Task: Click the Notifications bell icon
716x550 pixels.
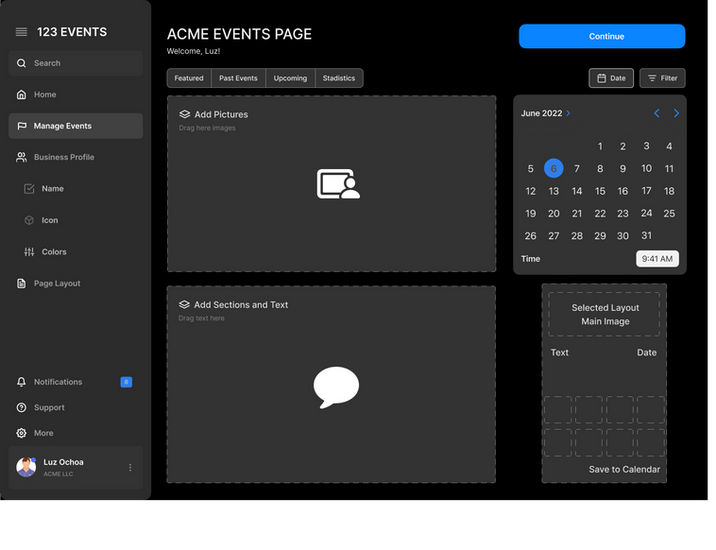Action: point(21,382)
